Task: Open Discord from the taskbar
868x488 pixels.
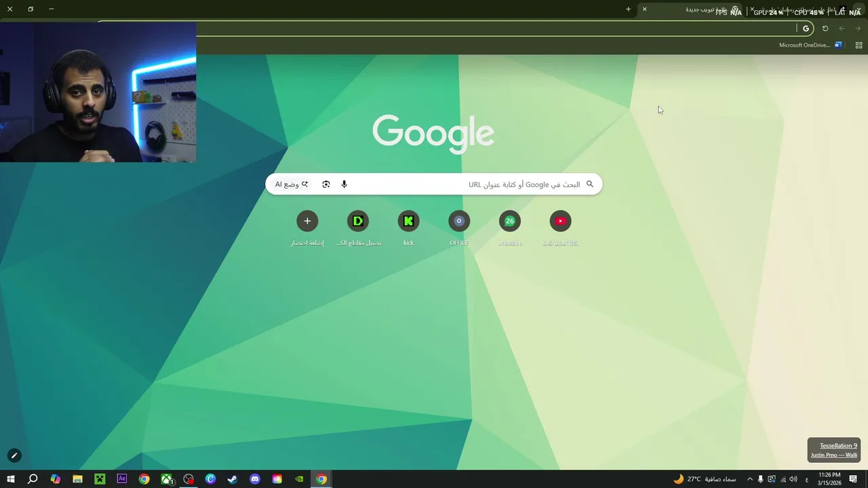Action: click(x=255, y=479)
